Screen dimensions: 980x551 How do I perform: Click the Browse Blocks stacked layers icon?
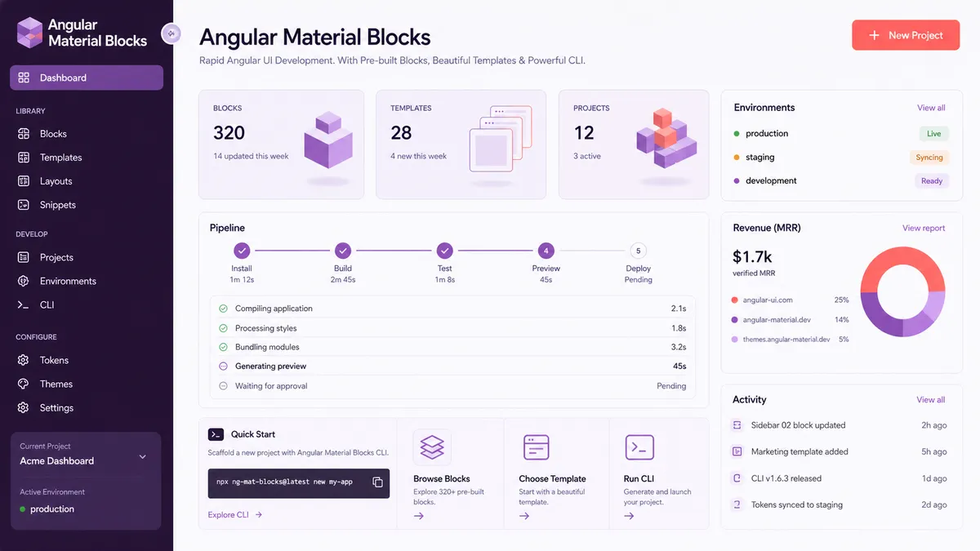(432, 447)
